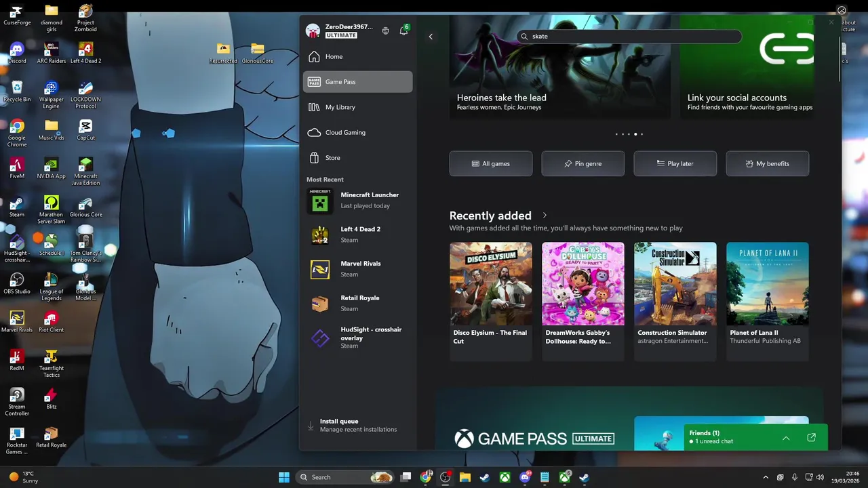868x488 pixels.
Task: Open the Play later list
Action: point(675,163)
